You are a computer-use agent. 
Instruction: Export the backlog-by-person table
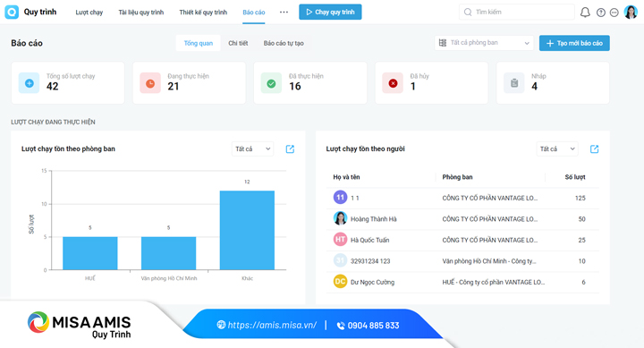[594, 149]
